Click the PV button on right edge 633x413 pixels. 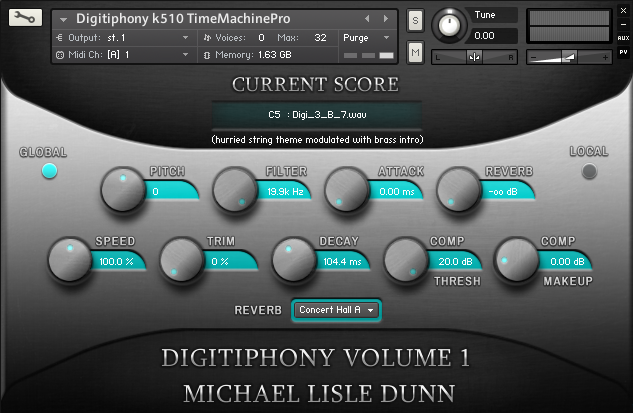pos(623,50)
